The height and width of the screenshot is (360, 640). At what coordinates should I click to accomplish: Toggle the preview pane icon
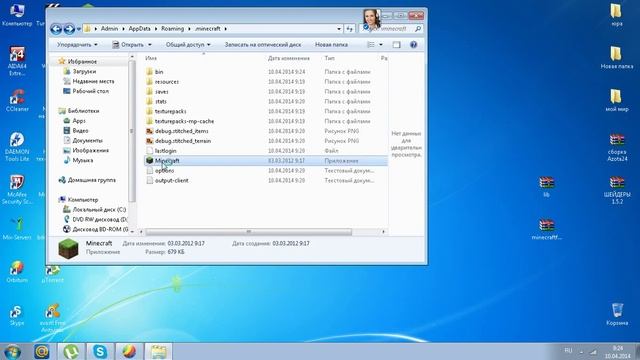click(396, 44)
